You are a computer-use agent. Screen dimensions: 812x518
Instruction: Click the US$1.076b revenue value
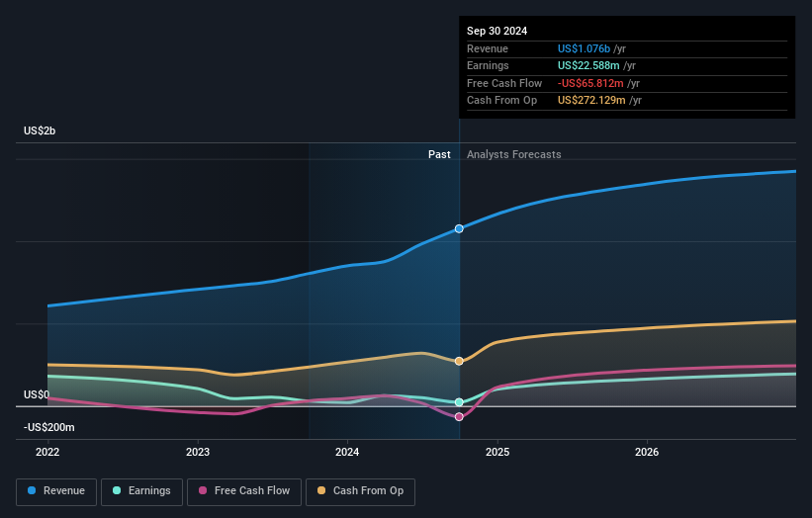(x=584, y=48)
